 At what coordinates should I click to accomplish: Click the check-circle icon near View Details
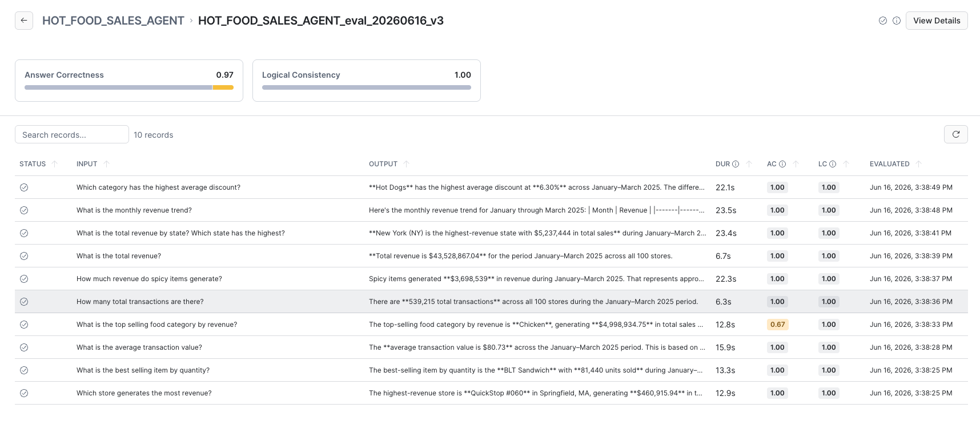(883, 21)
